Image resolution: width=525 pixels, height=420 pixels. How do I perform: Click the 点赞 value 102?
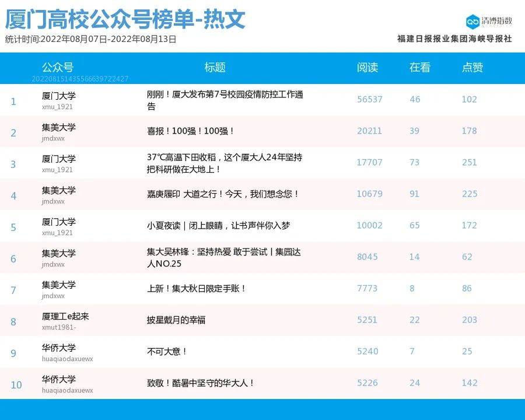(x=470, y=100)
